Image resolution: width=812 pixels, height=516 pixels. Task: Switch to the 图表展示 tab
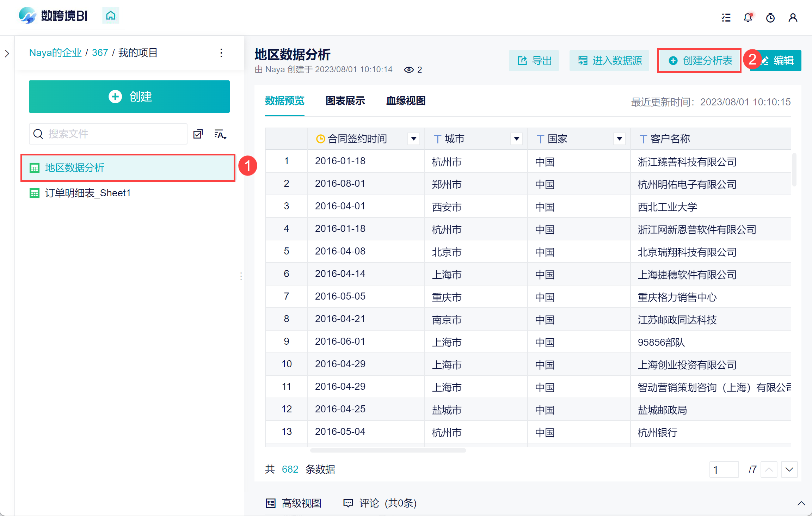point(345,101)
